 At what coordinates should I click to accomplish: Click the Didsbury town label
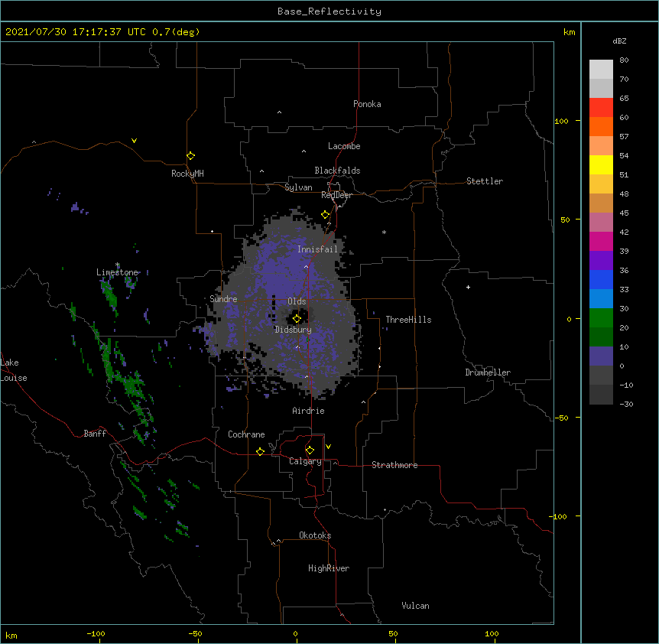(x=294, y=330)
